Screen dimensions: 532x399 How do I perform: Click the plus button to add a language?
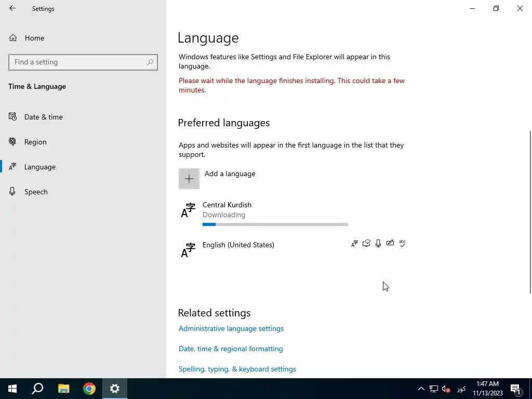[189, 179]
